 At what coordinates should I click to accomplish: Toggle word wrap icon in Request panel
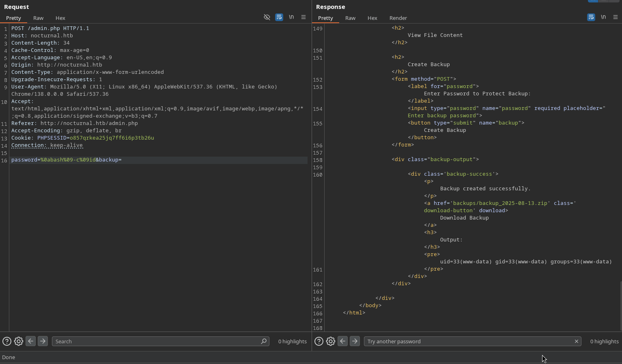point(279,17)
